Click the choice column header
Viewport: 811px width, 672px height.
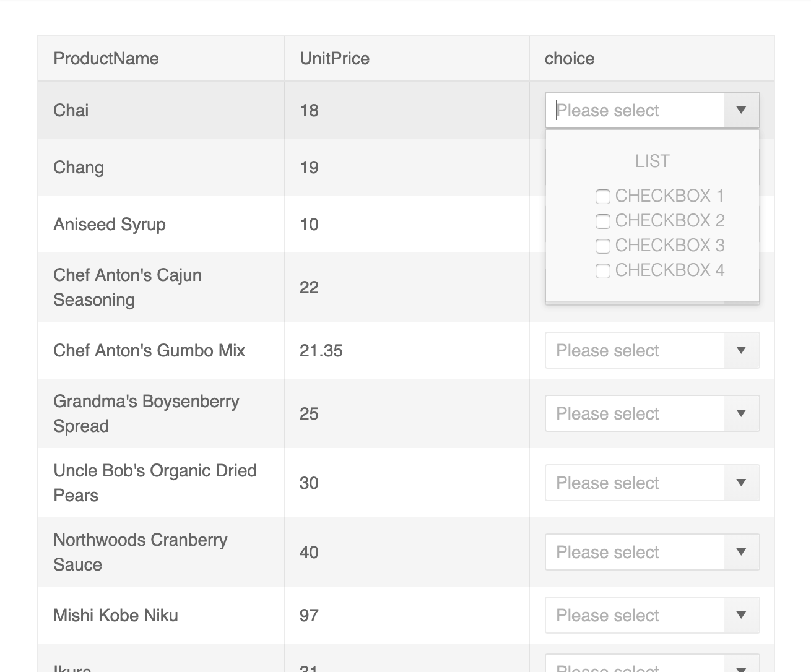pos(570,59)
